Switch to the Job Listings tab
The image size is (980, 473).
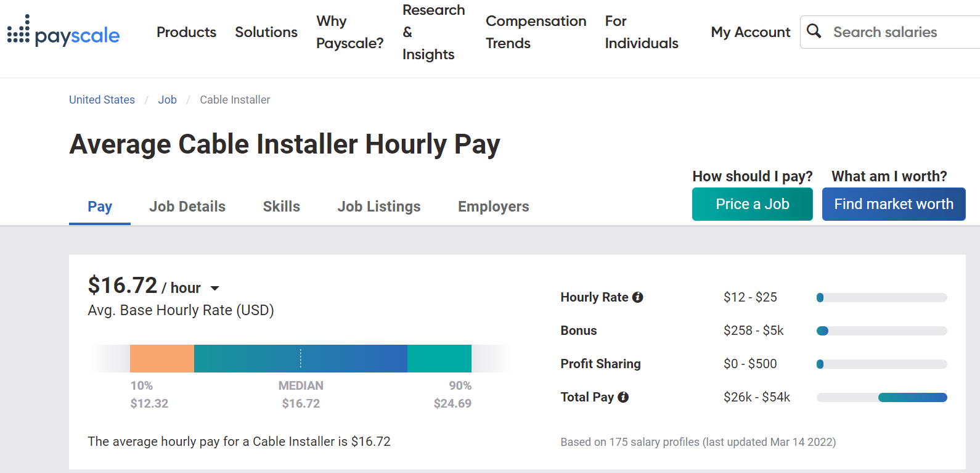(379, 207)
